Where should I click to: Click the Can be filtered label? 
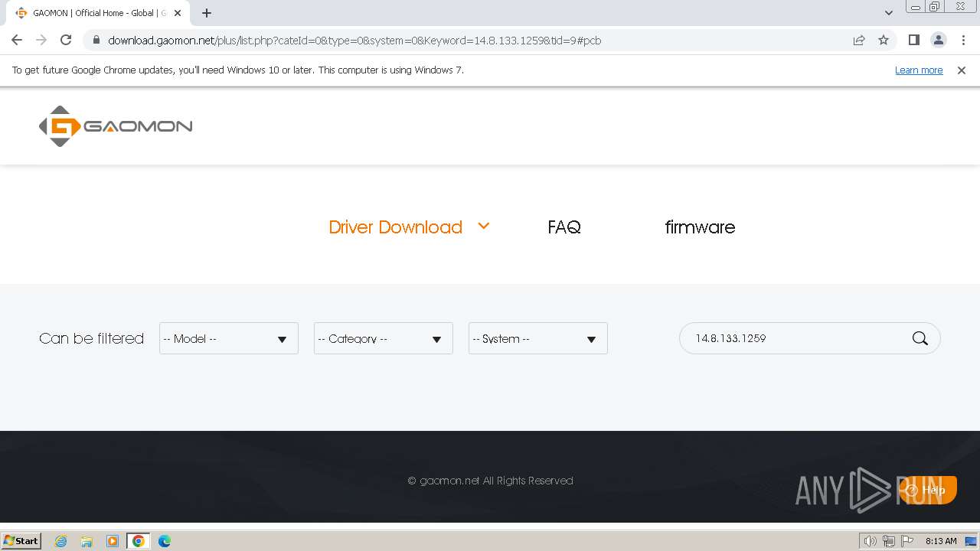(x=91, y=338)
